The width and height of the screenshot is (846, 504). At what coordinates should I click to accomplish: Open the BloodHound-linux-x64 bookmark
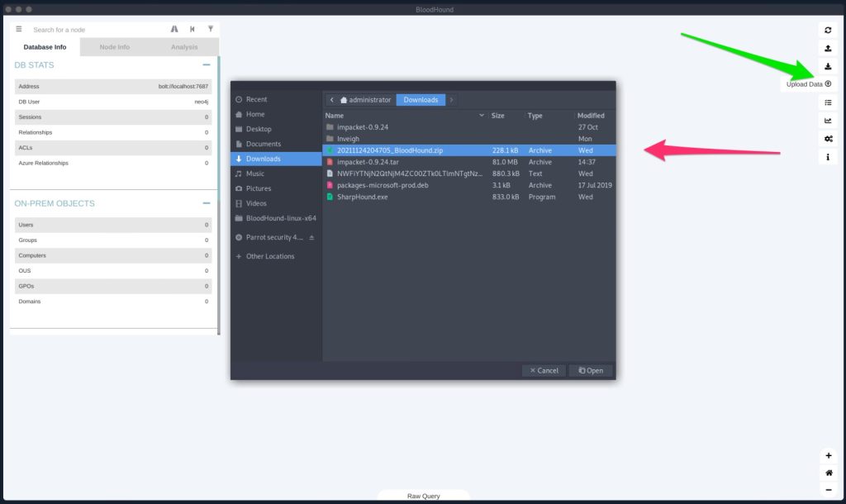[x=276, y=218]
